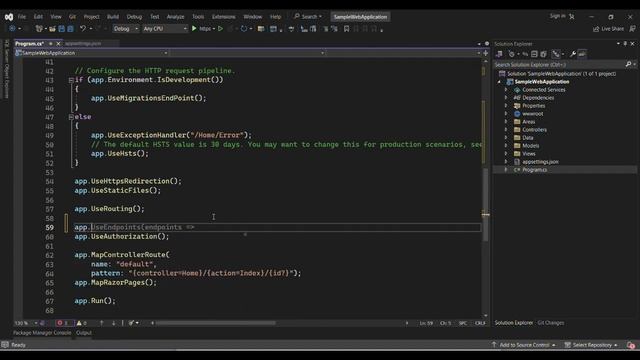640x360 pixels.
Task: Switch to the appsettings.json tab
Action: click(83, 44)
